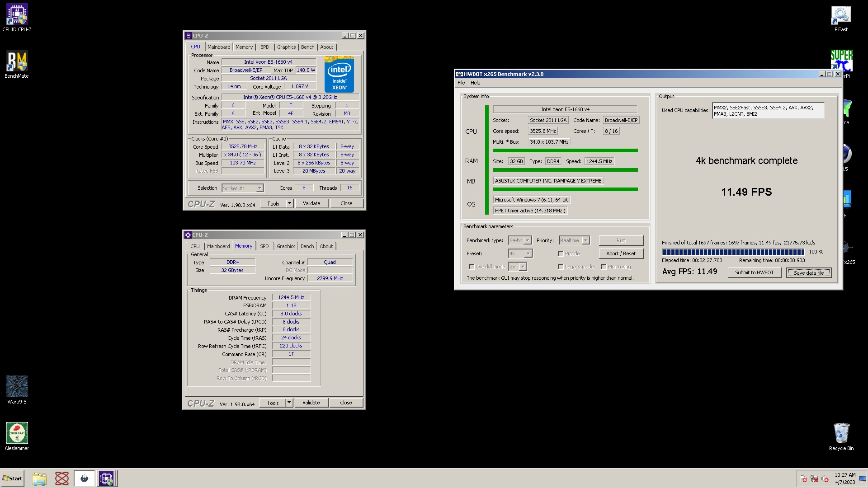Switch to SPD tab in lower CPU-Z window
This screenshot has width=868, height=488.
click(x=264, y=246)
